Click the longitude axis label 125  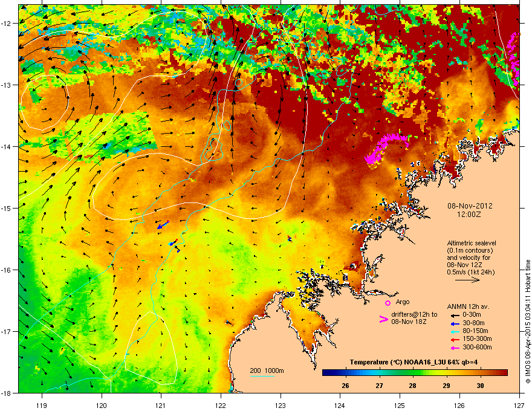click(400, 405)
